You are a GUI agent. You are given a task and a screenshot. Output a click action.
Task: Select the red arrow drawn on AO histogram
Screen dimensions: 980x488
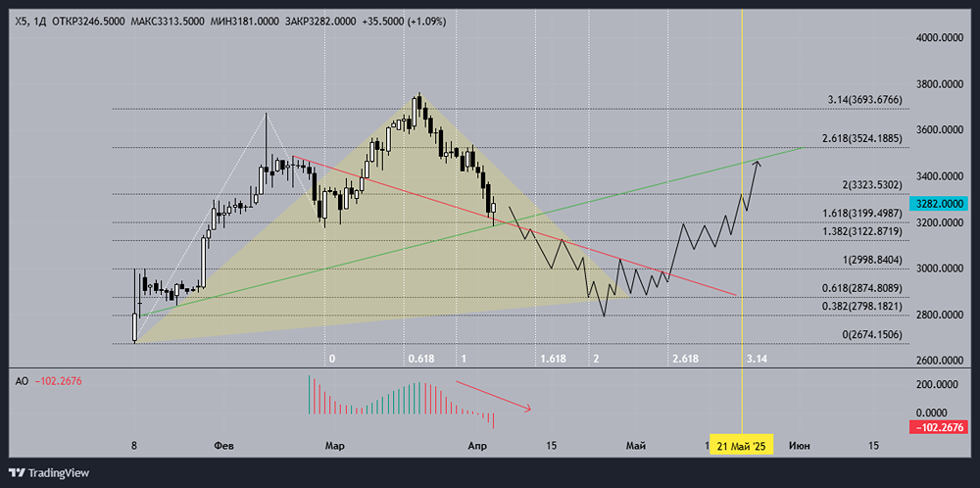click(494, 396)
